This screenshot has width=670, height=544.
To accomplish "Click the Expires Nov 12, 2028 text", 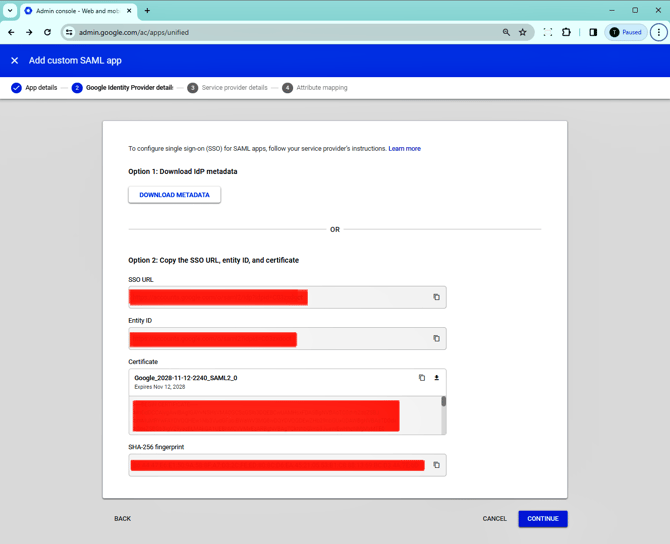I will (x=160, y=387).
